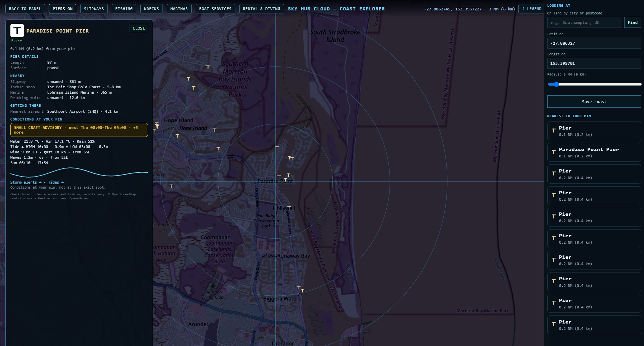The width and height of the screenshot is (644, 346).
Task: Click the large pier icon beside Paradise Point Pier title
Action: [x=17, y=31]
